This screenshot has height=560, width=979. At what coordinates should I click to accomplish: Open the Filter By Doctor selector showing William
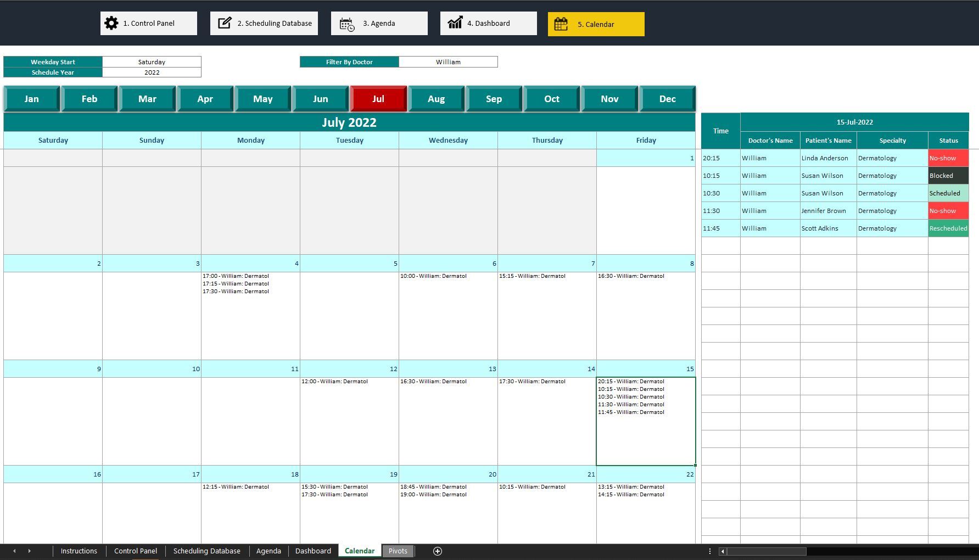coord(449,61)
